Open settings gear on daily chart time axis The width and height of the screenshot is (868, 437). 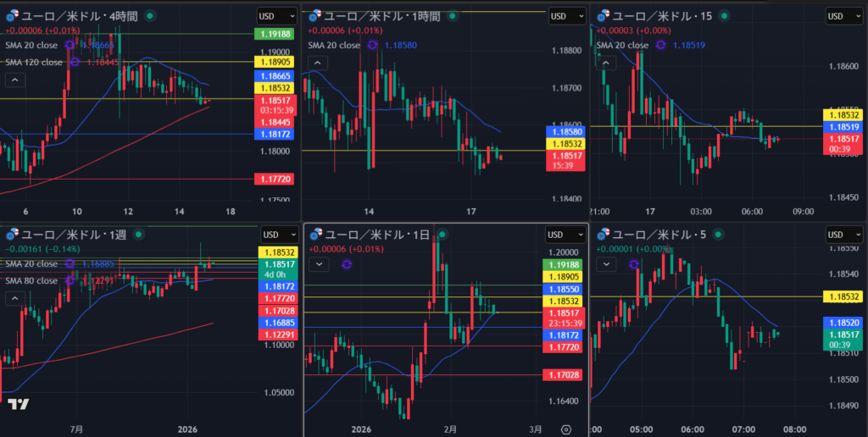point(566,429)
